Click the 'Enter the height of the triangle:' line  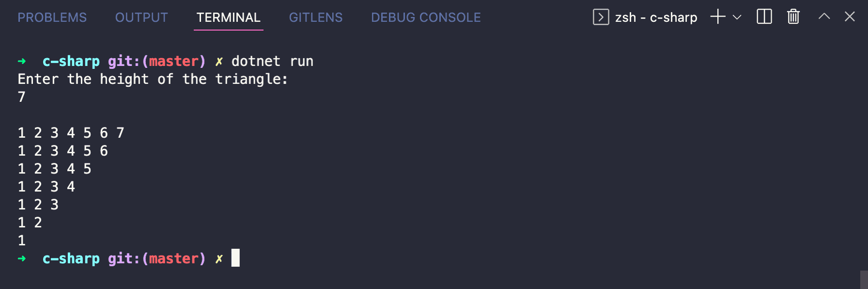pos(153,79)
